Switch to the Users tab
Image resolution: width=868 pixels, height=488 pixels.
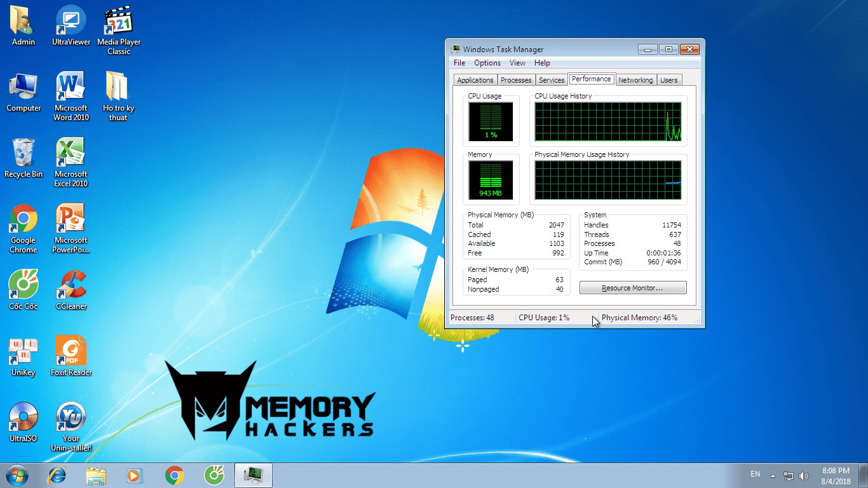point(668,80)
